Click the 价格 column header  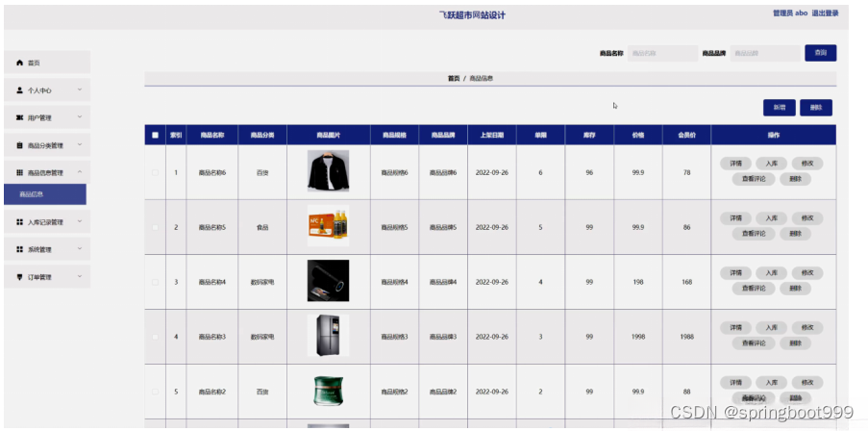pyautogui.click(x=638, y=135)
